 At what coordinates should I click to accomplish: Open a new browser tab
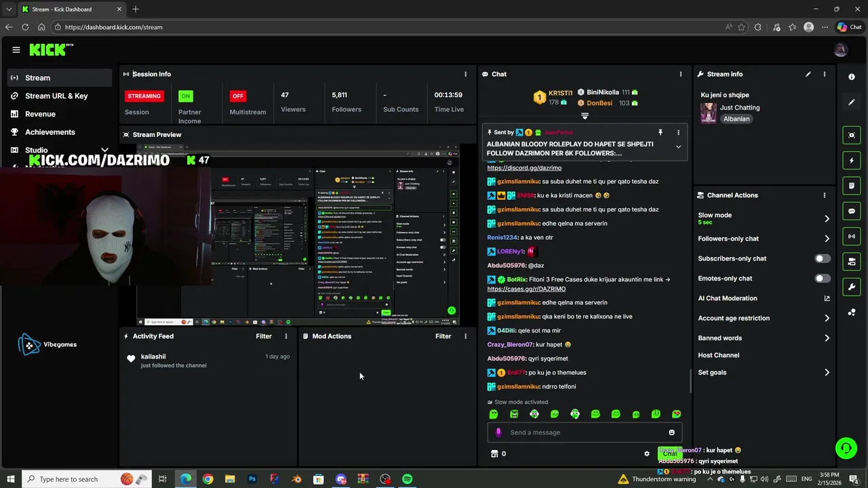(136, 9)
